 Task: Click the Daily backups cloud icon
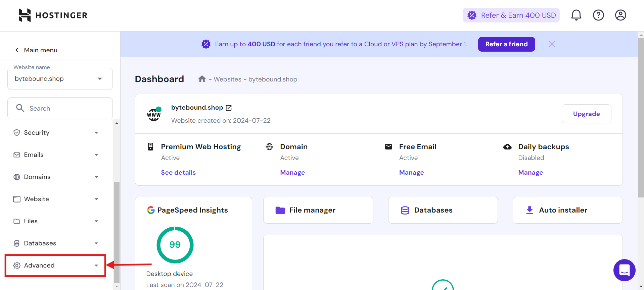pos(507,147)
